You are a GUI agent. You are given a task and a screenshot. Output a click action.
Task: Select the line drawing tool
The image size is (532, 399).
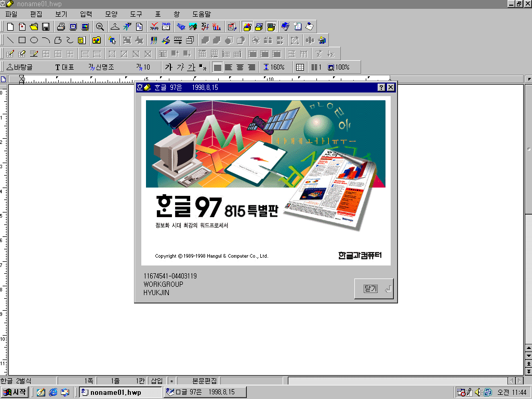10,41
